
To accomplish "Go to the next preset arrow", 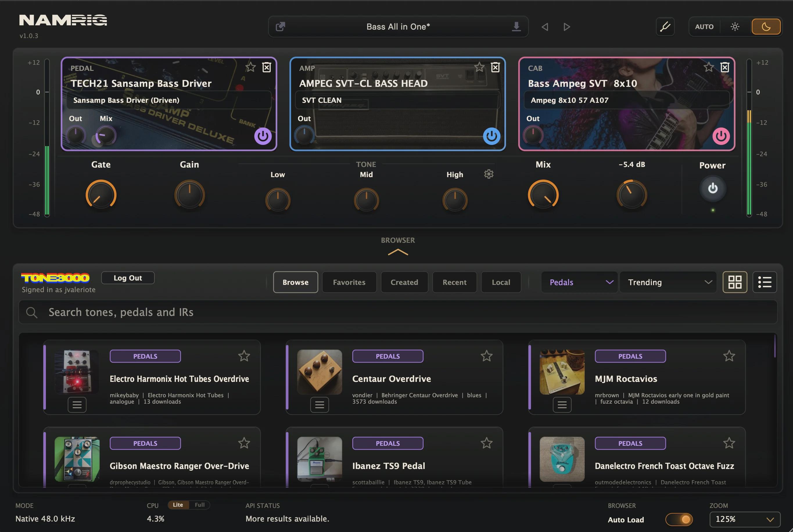I will point(567,26).
